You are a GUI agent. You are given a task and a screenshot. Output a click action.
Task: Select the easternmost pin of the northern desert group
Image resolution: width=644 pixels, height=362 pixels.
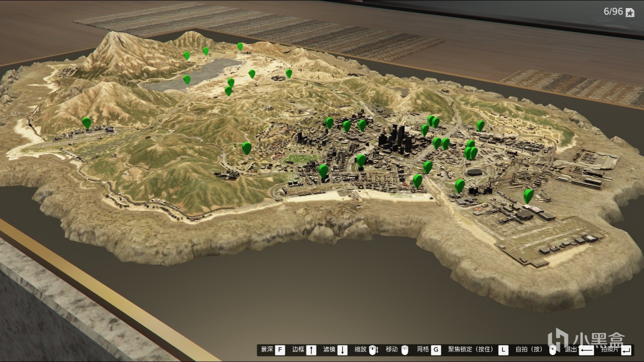(289, 73)
